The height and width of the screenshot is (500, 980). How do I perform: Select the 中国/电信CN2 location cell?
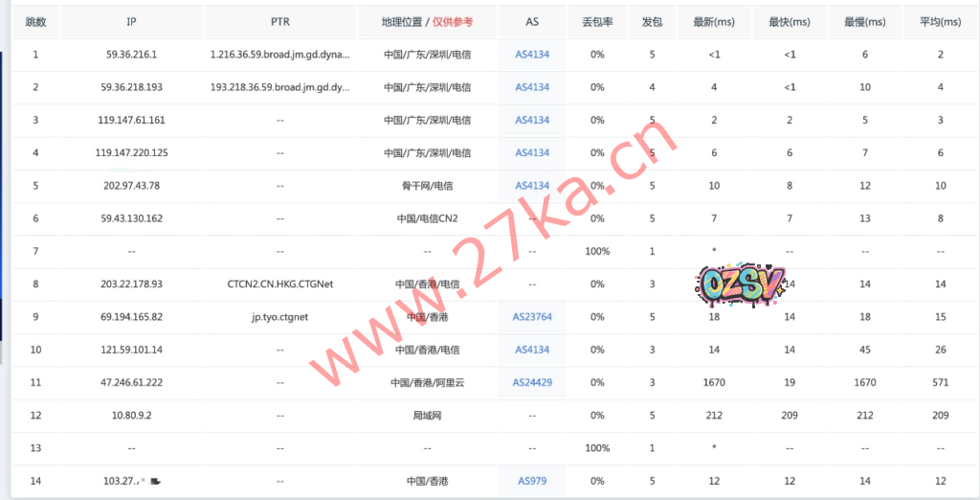[x=427, y=218]
